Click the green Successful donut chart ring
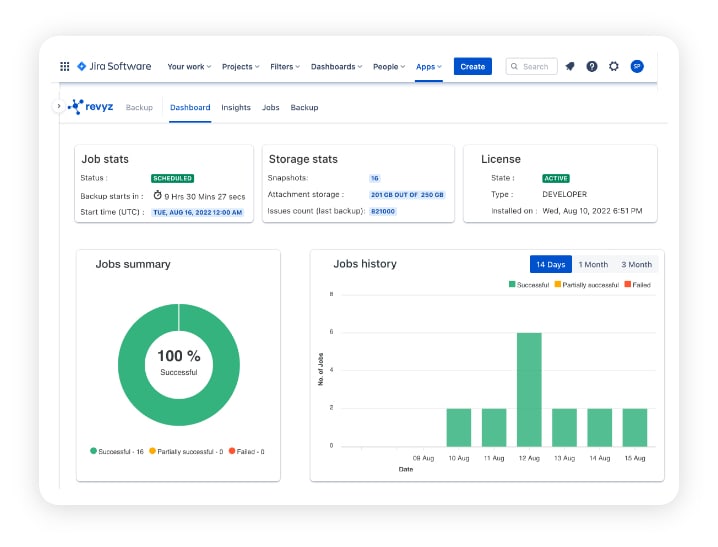718x547 pixels. 130,364
